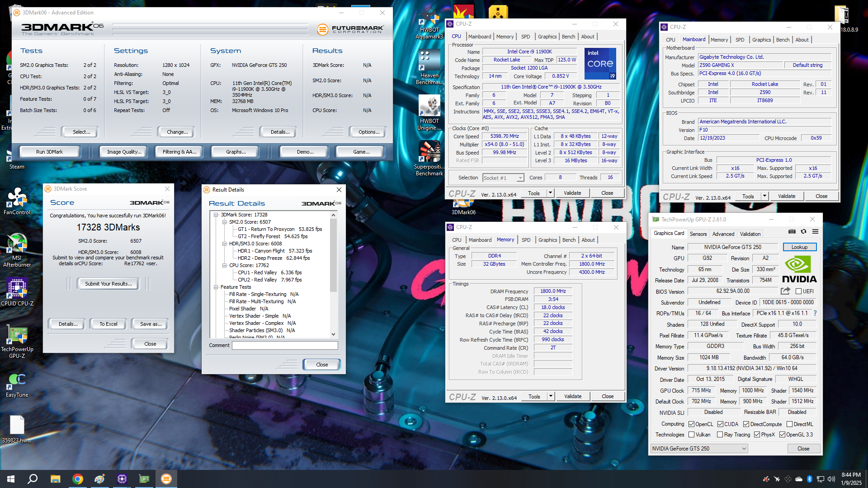Open the 359823.hw file icon
The width and height of the screenshot is (868, 488).
[17, 429]
